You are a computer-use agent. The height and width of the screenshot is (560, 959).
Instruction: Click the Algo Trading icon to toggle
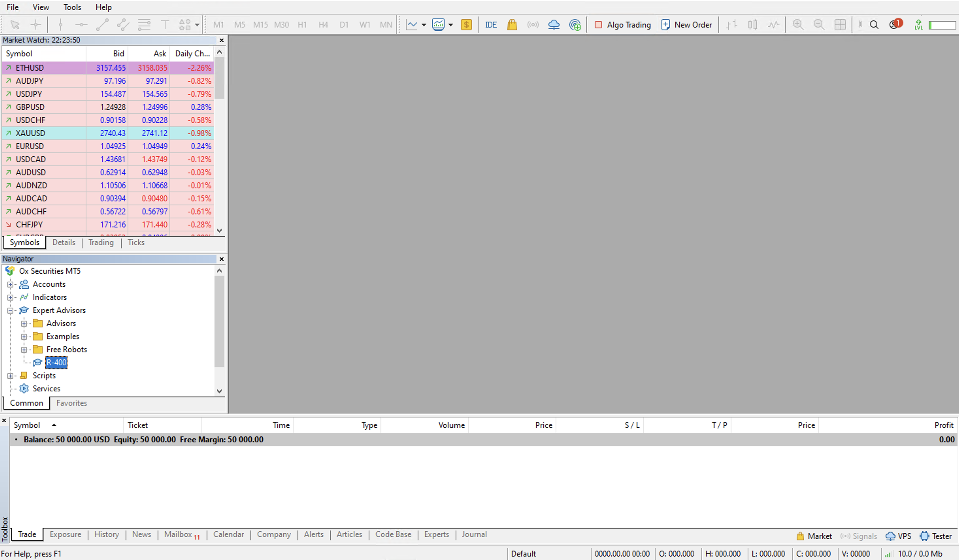click(620, 24)
